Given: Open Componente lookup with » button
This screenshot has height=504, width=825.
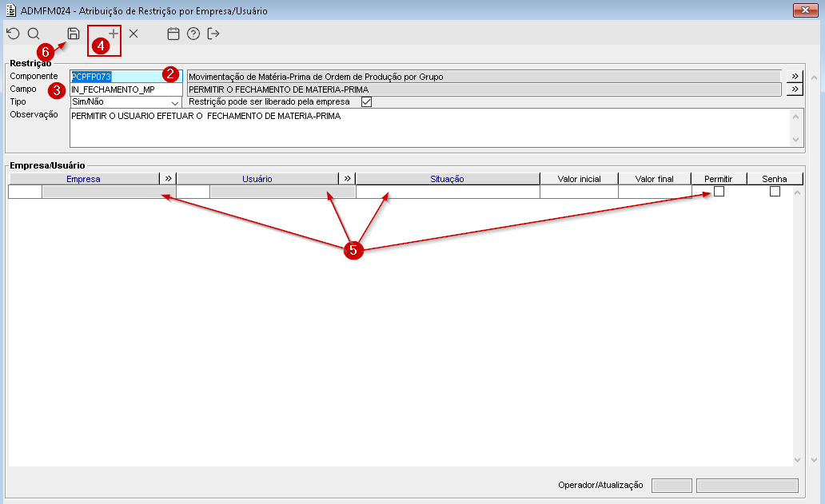Looking at the screenshot, I should (795, 76).
